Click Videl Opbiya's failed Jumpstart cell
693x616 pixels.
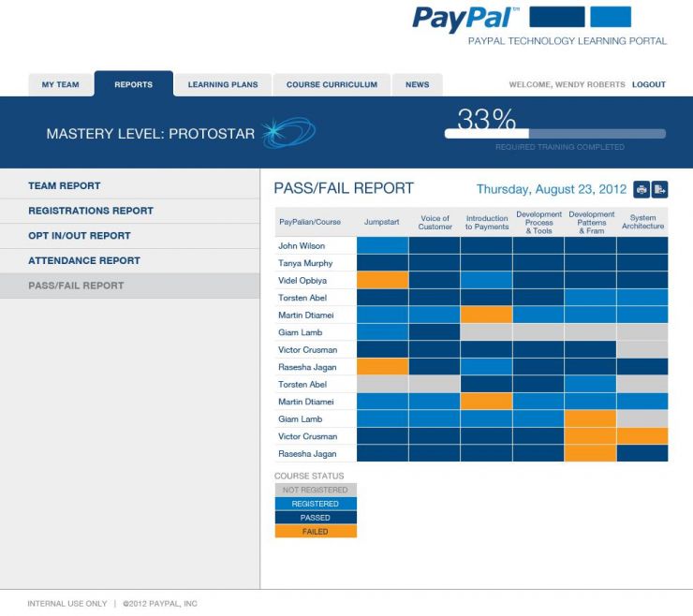point(383,280)
